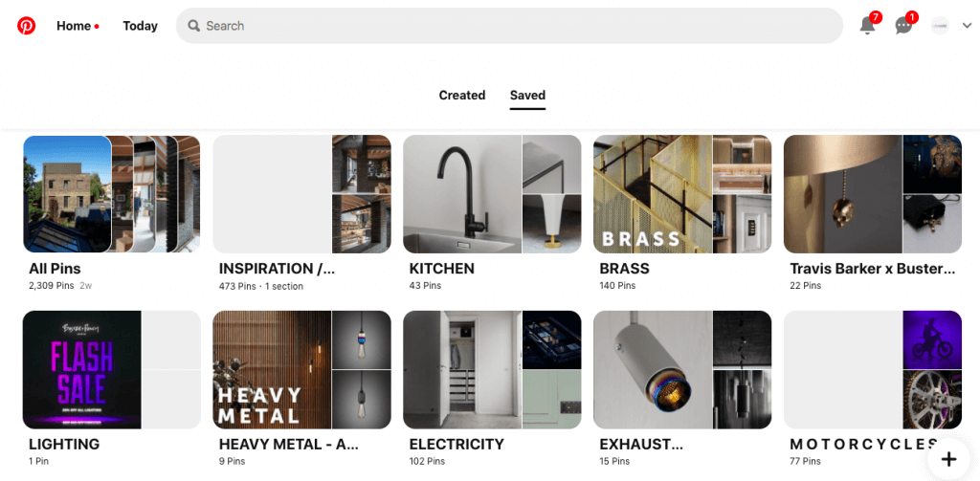Switch to the Created tab
Screen dimensions: 980x481
click(462, 95)
